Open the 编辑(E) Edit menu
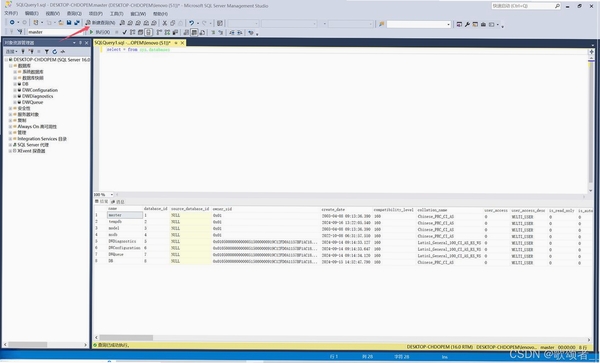 click(x=32, y=13)
